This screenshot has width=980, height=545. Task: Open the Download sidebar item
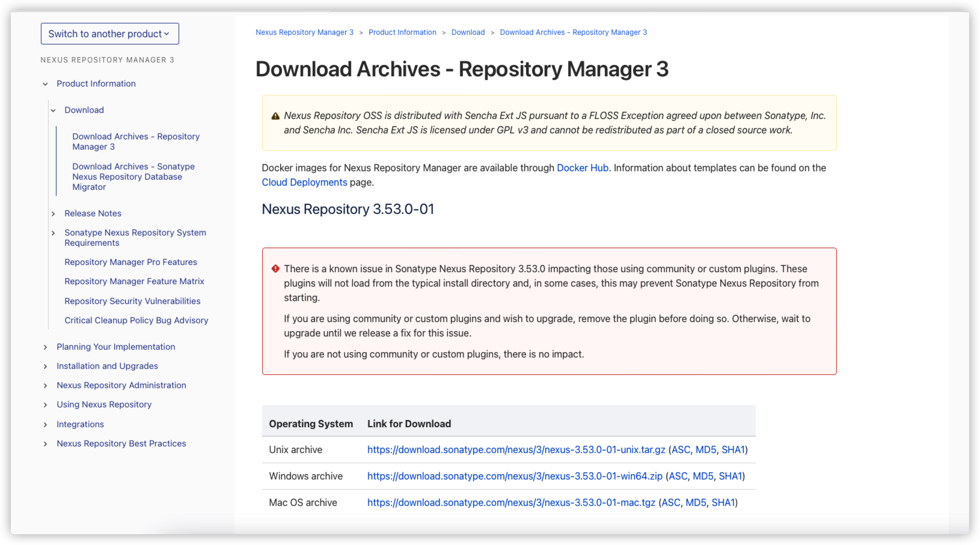[84, 110]
